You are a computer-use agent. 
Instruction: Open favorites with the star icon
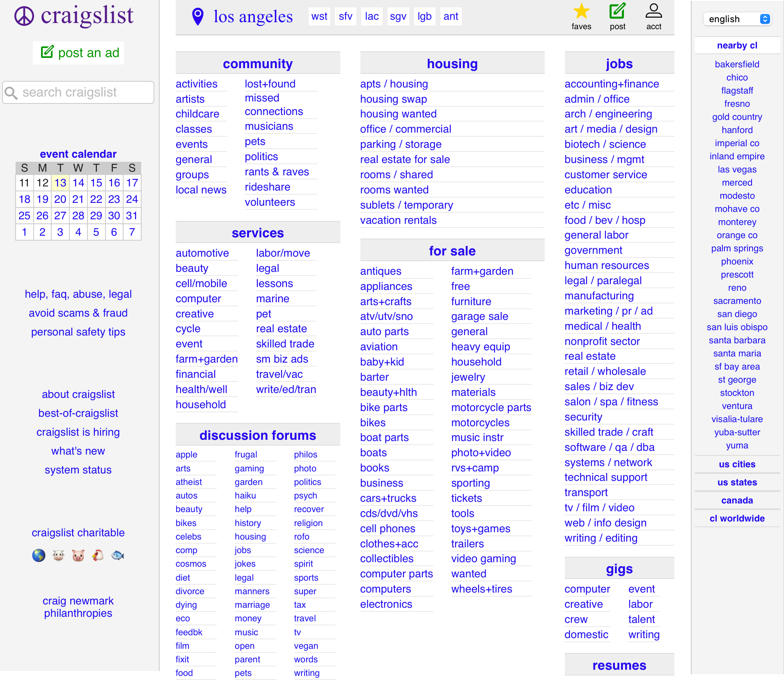(581, 11)
